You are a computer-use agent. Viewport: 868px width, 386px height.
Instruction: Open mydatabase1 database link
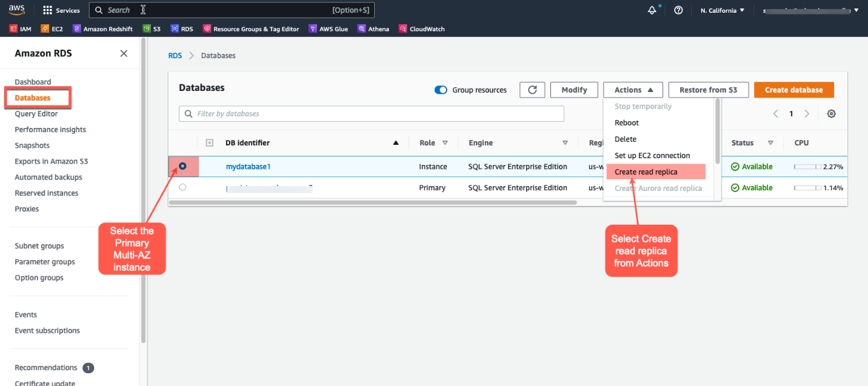(248, 166)
